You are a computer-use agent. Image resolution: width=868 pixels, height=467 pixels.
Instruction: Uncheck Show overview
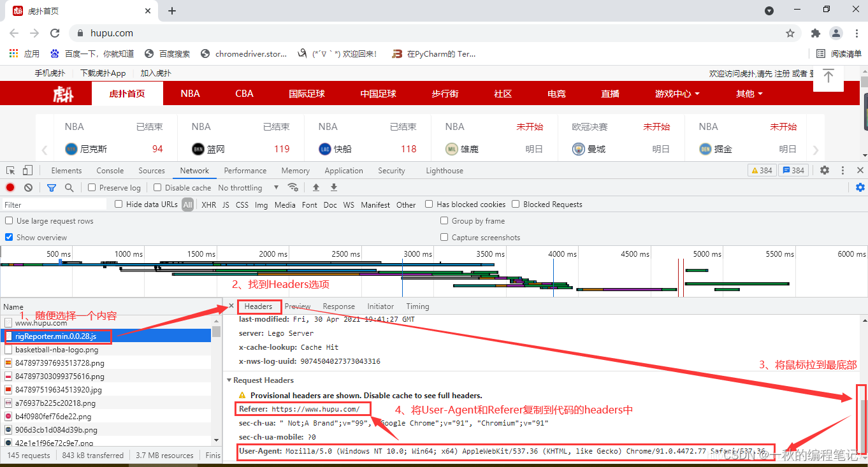pos(9,237)
